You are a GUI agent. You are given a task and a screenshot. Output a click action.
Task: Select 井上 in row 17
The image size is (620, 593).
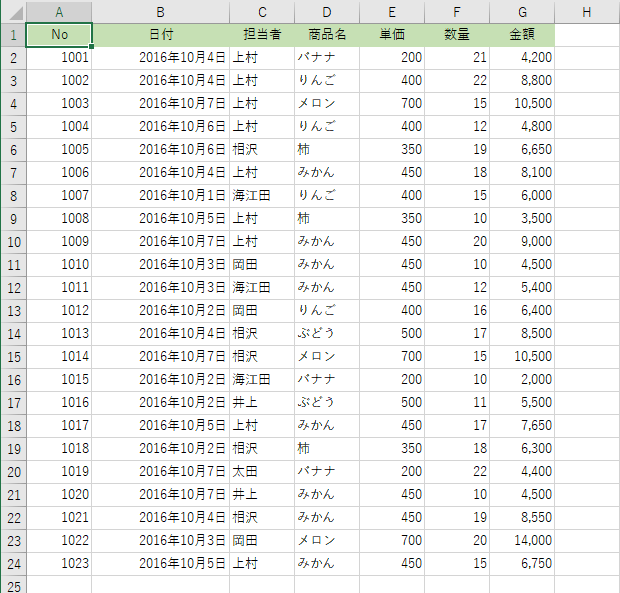(262, 403)
